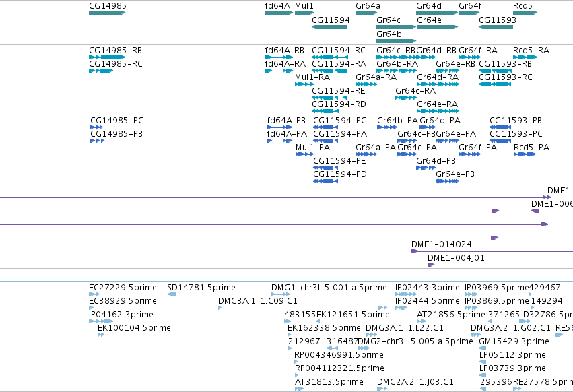Click the 212967 EST feature
Image resolution: width=573 pixels, height=392 pixels.
(x=290, y=348)
